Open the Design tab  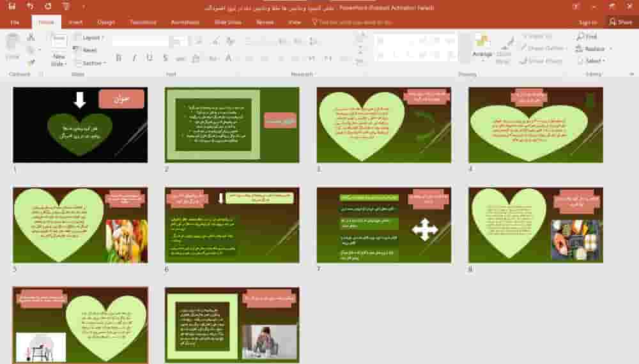(106, 22)
